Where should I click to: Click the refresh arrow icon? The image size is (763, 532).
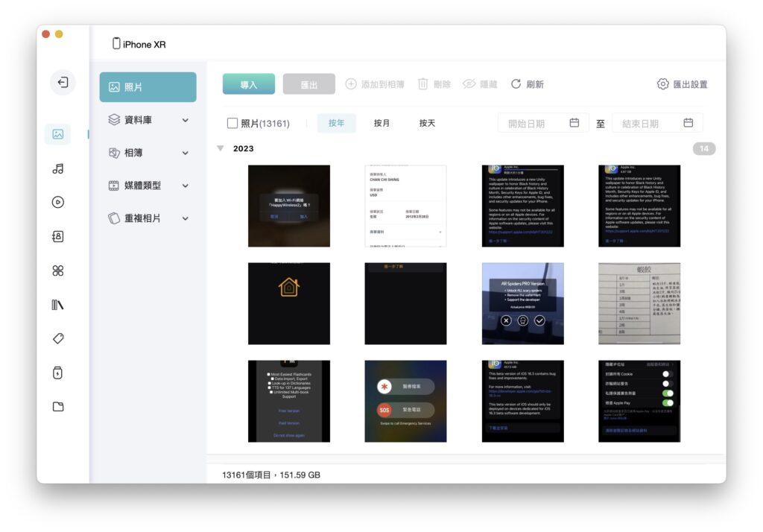pyautogui.click(x=516, y=83)
